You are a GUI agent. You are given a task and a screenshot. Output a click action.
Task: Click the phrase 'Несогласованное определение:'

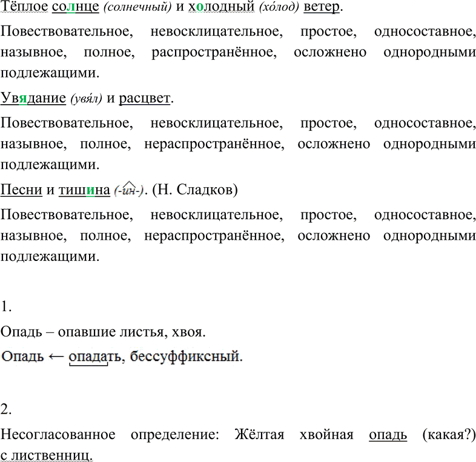pos(110,435)
